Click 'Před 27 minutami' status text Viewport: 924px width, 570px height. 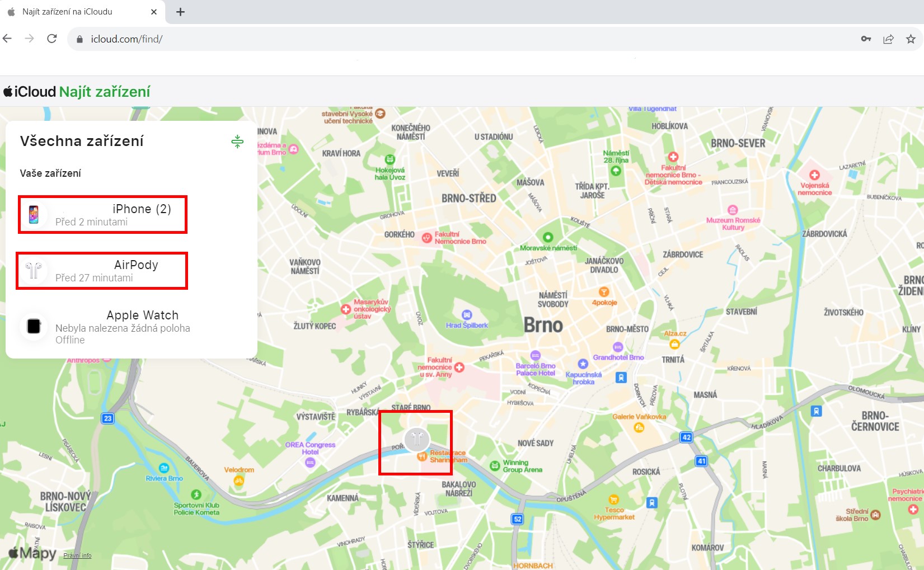pos(94,278)
